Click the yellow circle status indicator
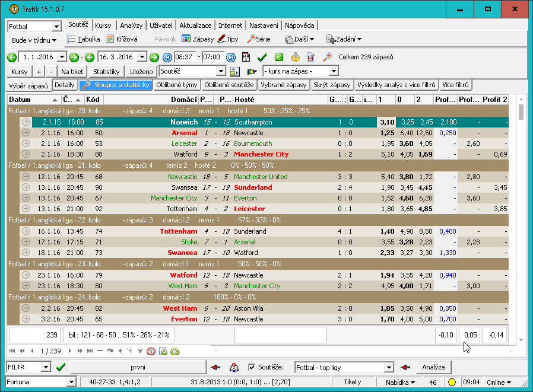The image size is (533, 392). point(452,382)
